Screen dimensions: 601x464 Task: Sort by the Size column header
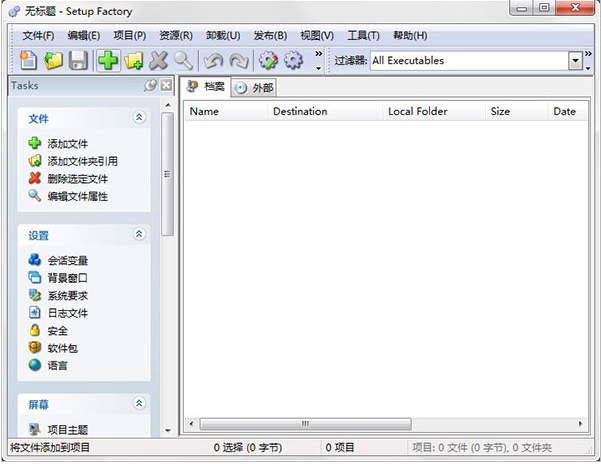pyautogui.click(x=517, y=111)
